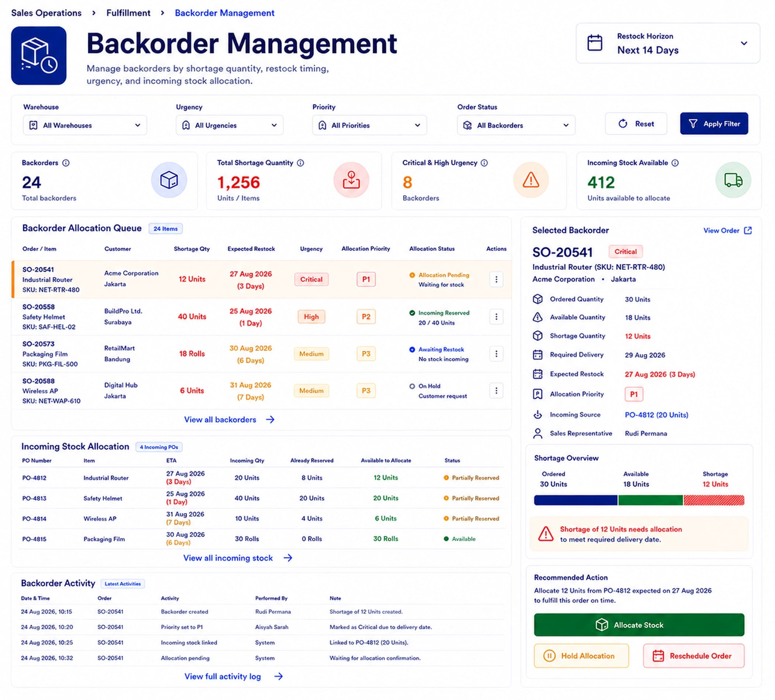Open PO-4812 (20 Units) incoming source link
The image size is (775, 700).
click(657, 415)
